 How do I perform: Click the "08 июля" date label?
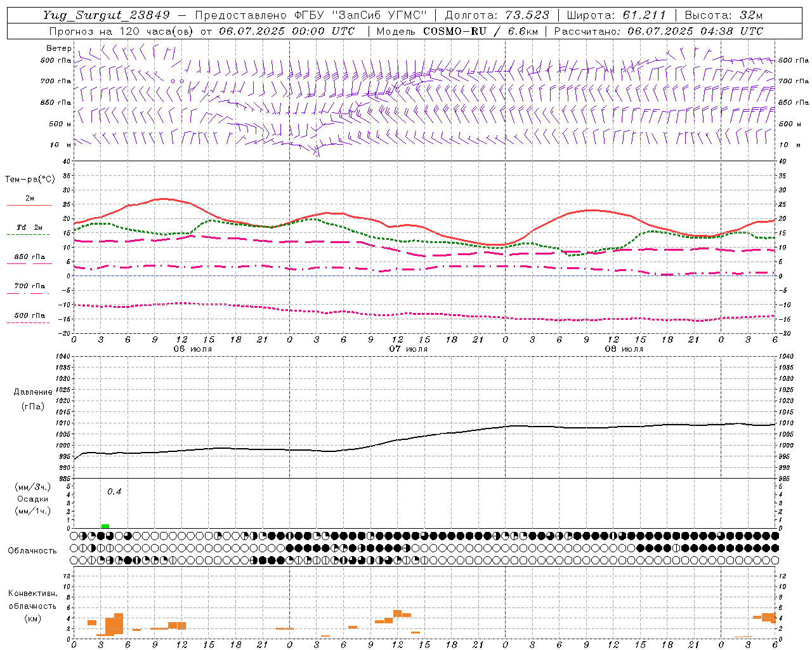tap(624, 349)
